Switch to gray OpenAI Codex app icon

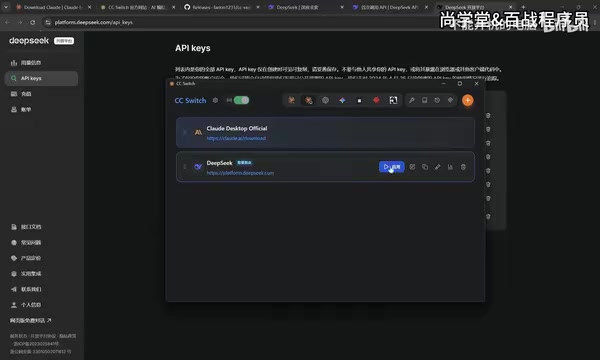[x=325, y=100]
